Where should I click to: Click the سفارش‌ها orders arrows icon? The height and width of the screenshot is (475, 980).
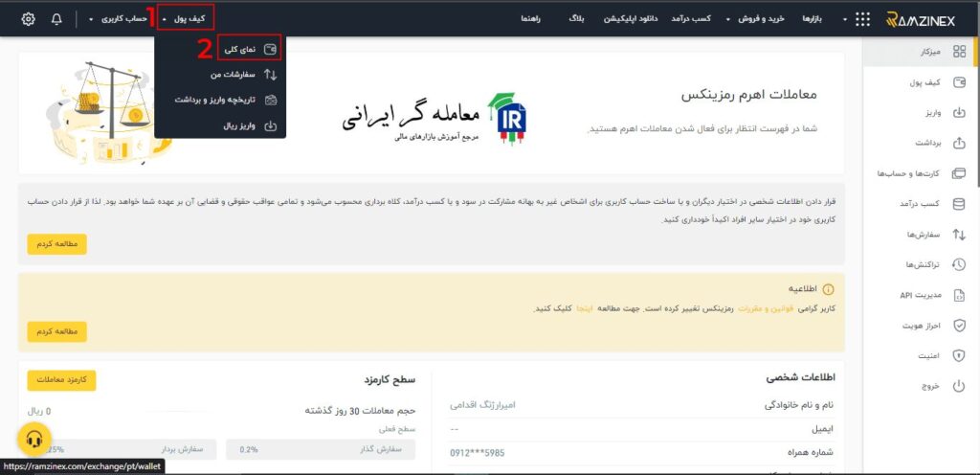959,235
